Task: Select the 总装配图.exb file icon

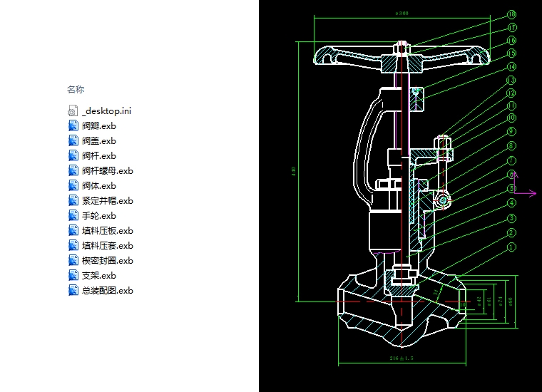Action: pyautogui.click(x=73, y=290)
